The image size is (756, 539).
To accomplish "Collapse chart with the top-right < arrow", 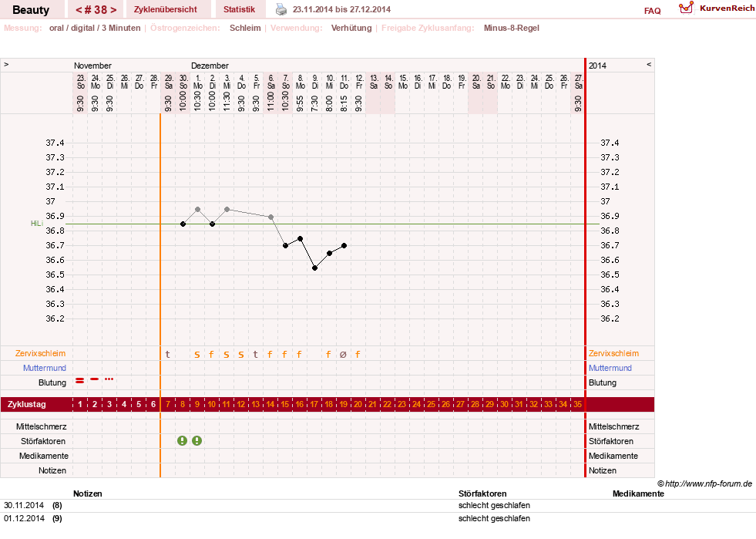I will coord(649,64).
